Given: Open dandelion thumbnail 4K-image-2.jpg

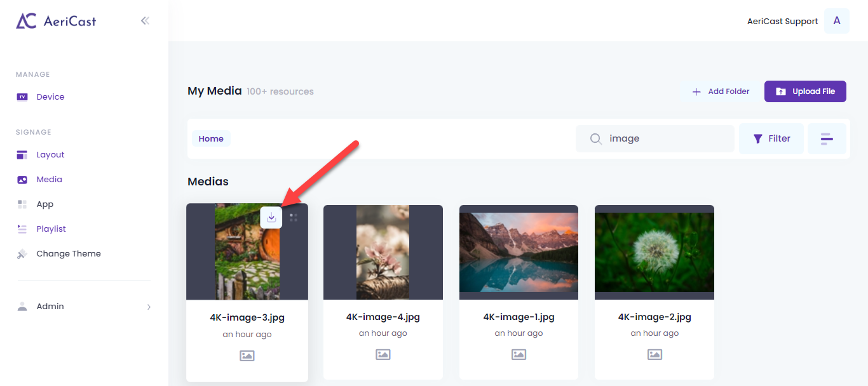Looking at the screenshot, I should click(654, 252).
